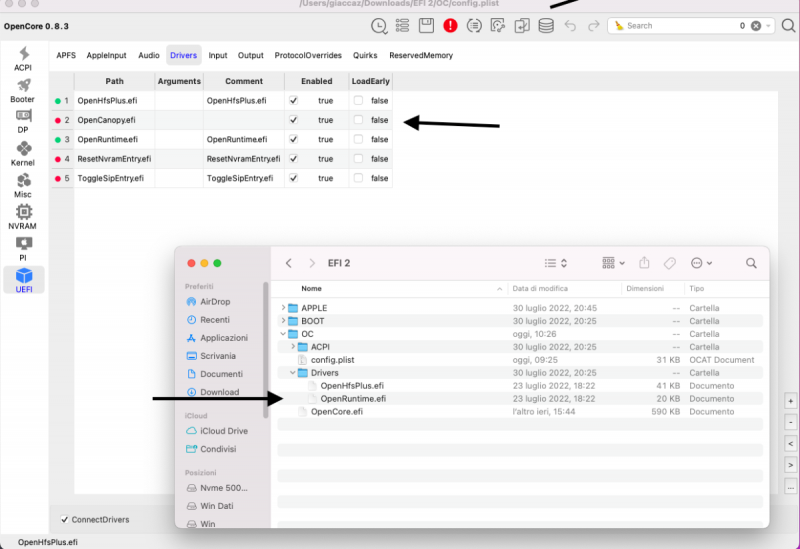Open Download in Finder sidebar

(x=213, y=392)
